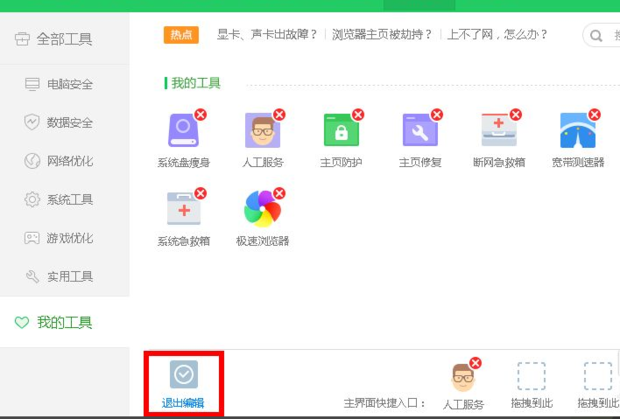Click the search magnifier icon
620x419 pixels.
click(x=596, y=36)
